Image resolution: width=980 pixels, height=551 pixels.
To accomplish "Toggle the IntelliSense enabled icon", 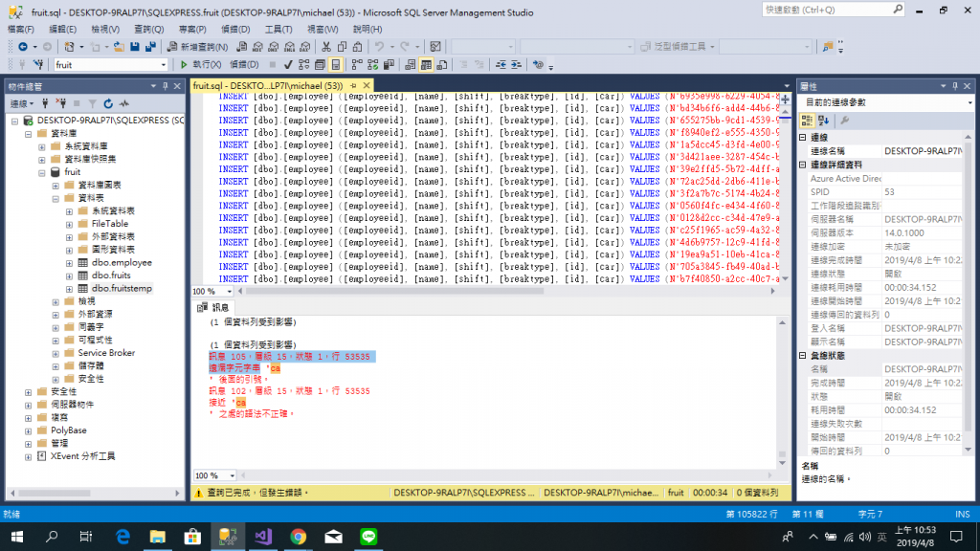I will point(336,64).
